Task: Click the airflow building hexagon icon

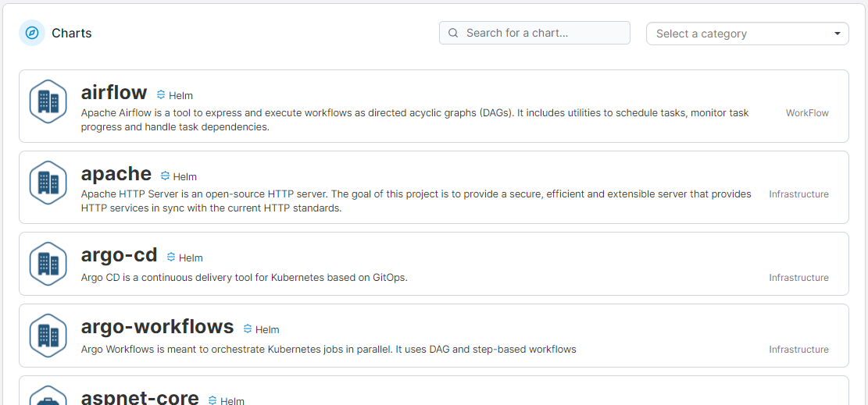Action: [x=48, y=101]
